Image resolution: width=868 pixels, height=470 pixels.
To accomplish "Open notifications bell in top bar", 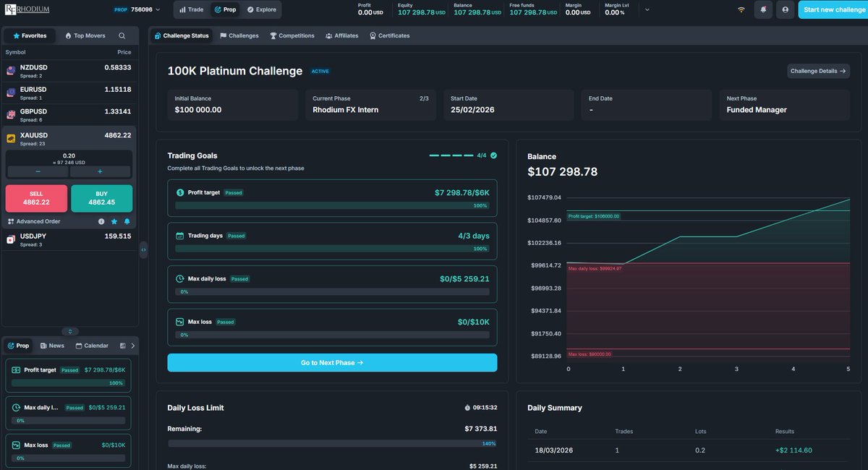I will pyautogui.click(x=763, y=9).
